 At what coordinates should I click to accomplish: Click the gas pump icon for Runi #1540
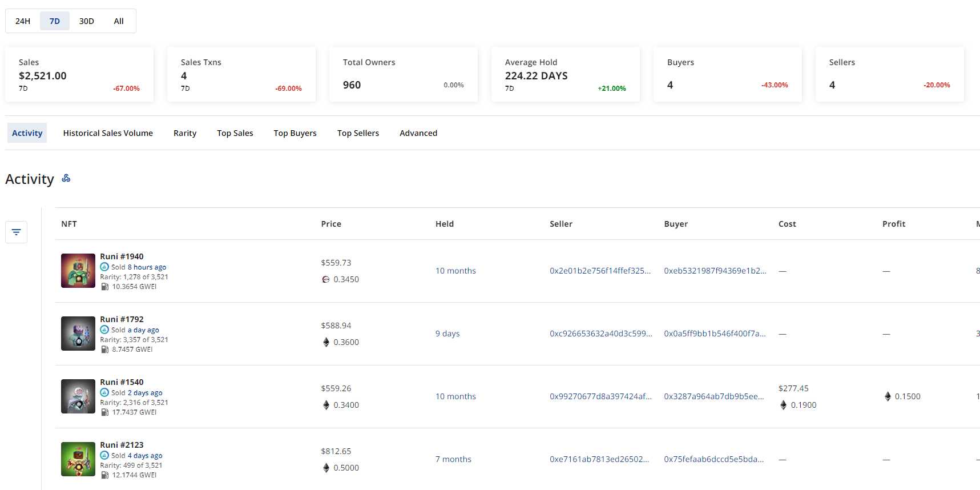pyautogui.click(x=105, y=412)
